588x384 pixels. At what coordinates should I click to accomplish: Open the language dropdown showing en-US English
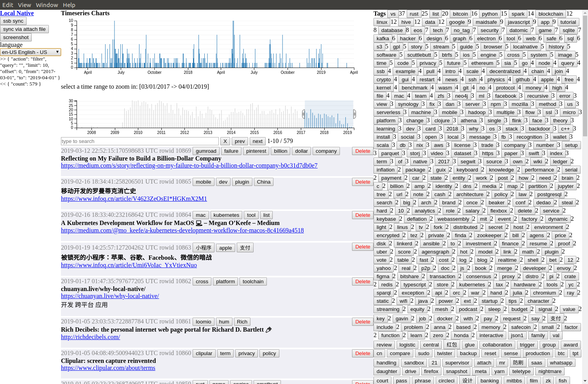(x=30, y=52)
